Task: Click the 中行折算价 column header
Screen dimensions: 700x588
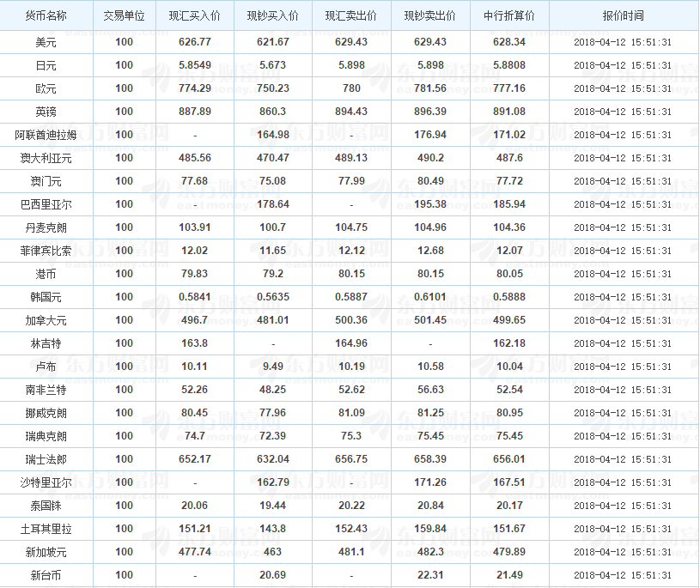Action: 509,15
